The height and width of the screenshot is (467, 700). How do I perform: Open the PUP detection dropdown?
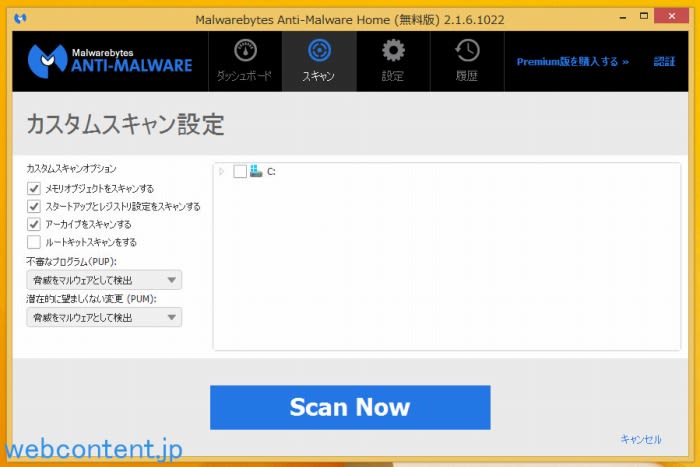104,280
